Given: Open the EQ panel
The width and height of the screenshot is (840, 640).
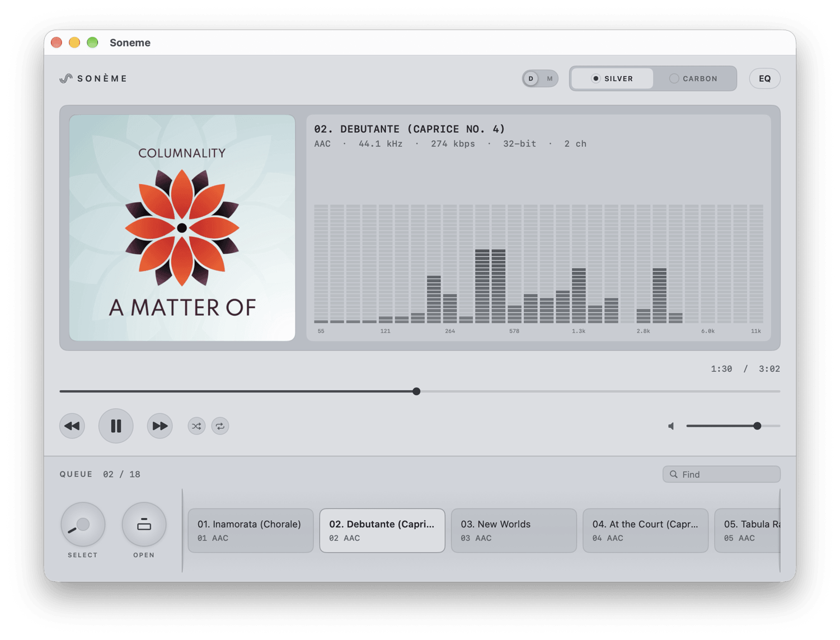Looking at the screenshot, I should 764,78.
